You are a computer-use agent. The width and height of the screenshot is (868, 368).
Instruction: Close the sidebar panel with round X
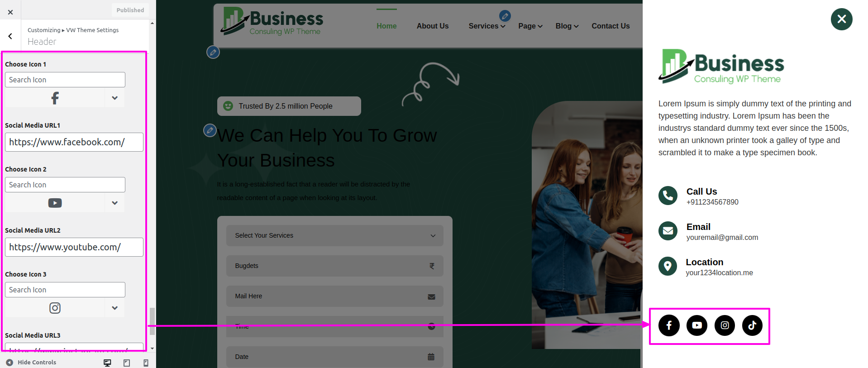(841, 19)
